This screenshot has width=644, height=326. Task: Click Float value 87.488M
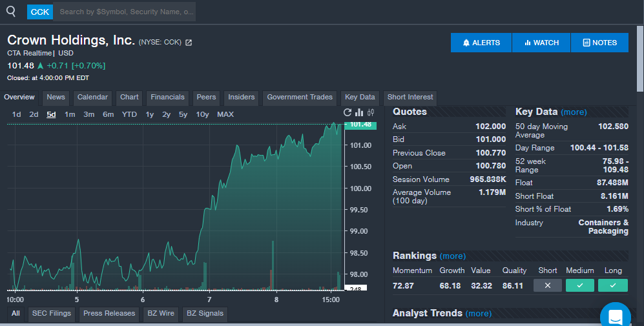pos(612,182)
